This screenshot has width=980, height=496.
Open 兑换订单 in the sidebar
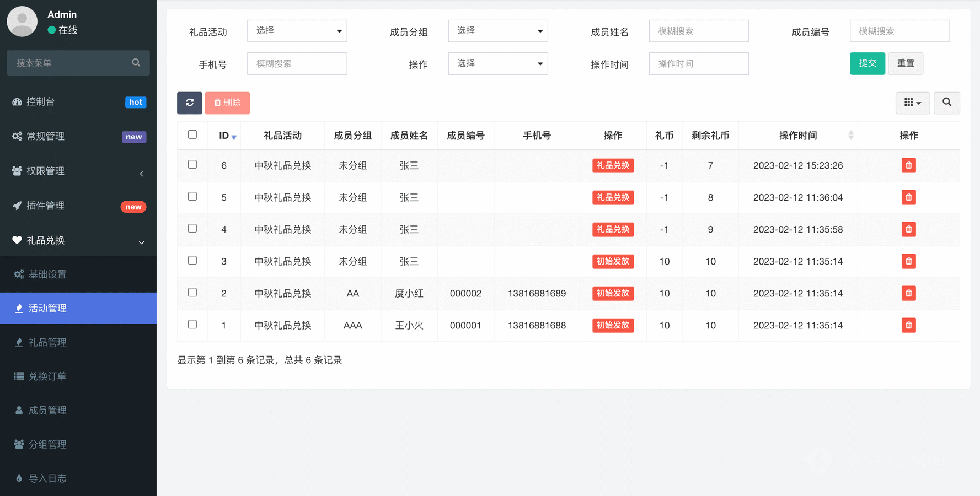(x=47, y=376)
